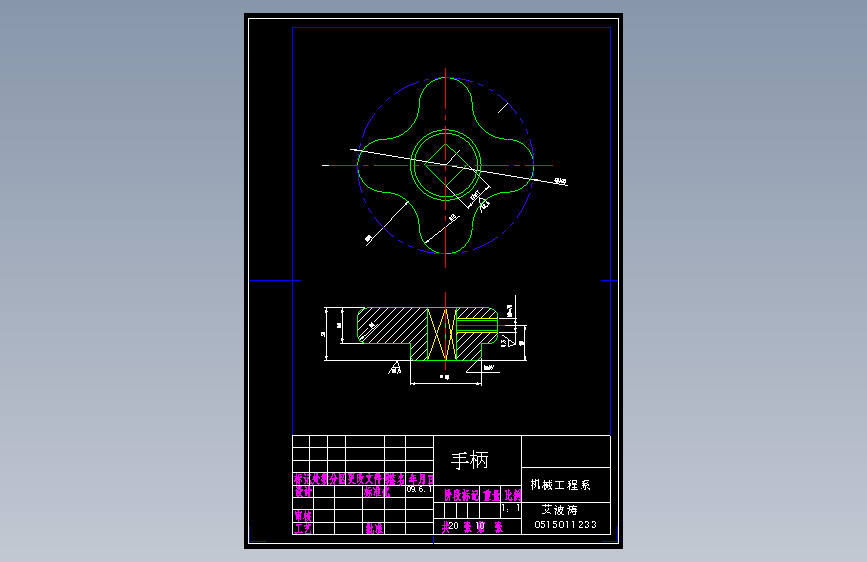Click the 批准 label in title block
This screenshot has width=867, height=562.
pos(374,528)
